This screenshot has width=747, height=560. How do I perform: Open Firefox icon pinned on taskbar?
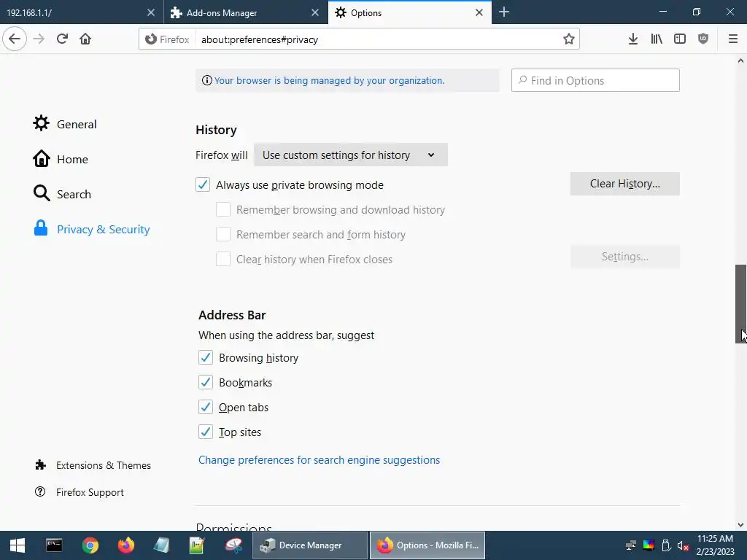[x=125, y=545]
